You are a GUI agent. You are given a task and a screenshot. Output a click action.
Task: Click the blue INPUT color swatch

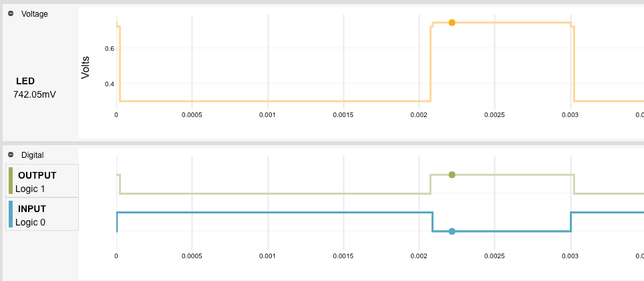[11, 214]
